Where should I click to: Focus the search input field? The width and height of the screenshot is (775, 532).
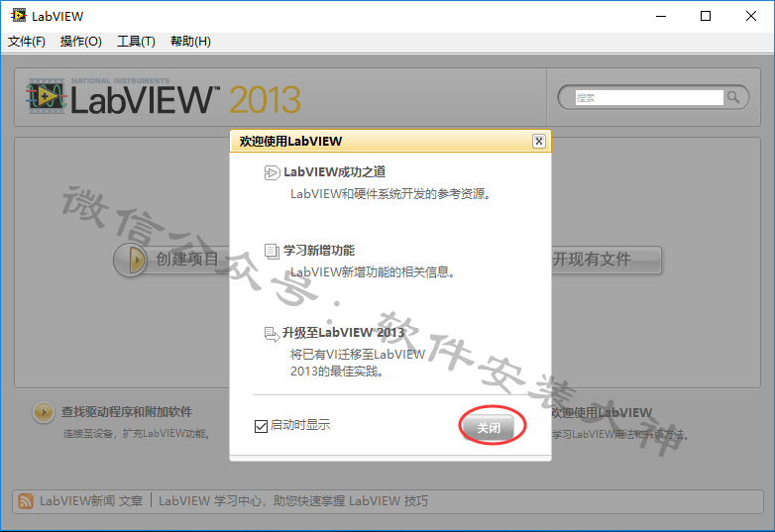pyautogui.click(x=649, y=97)
